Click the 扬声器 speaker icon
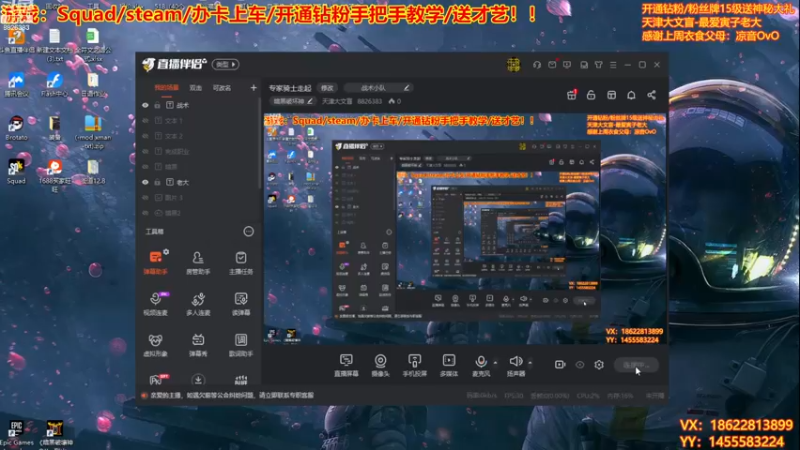The image size is (800, 450). pyautogui.click(x=515, y=361)
